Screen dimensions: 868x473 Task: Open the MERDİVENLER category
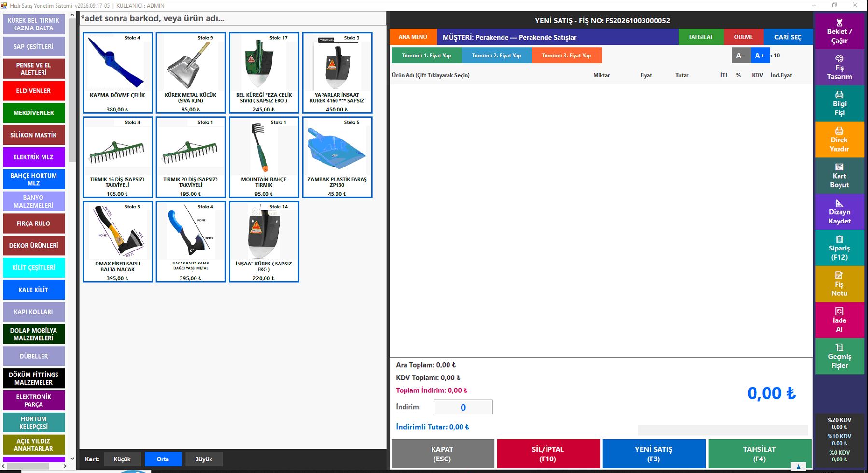(x=34, y=113)
